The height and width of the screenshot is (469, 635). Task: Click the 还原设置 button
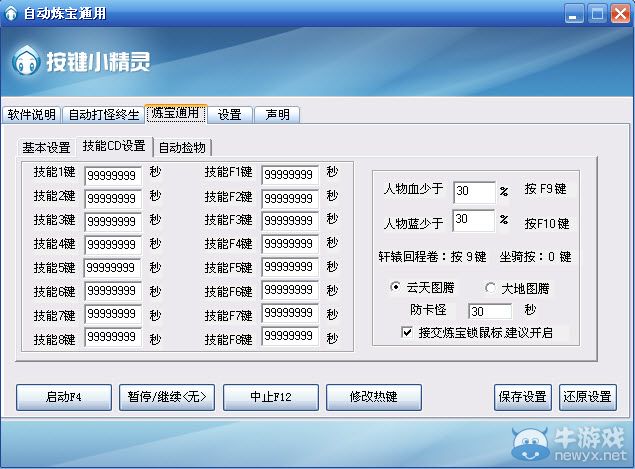[x=588, y=397]
